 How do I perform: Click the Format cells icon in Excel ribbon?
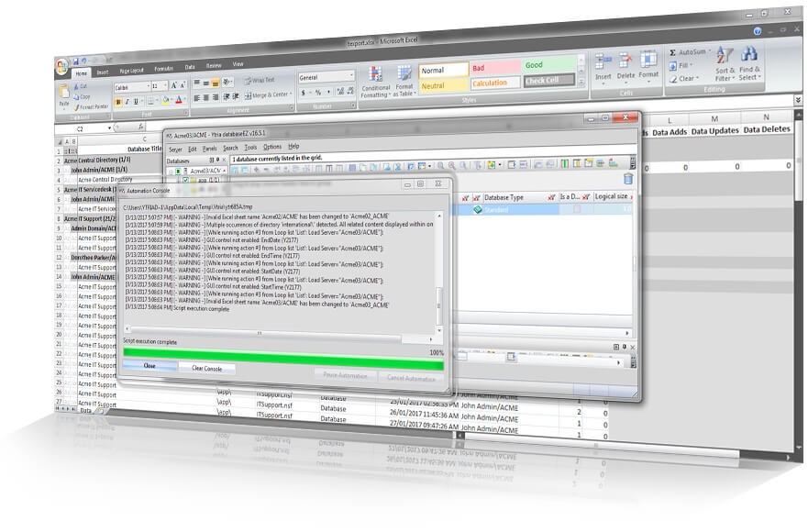pyautogui.click(x=648, y=60)
